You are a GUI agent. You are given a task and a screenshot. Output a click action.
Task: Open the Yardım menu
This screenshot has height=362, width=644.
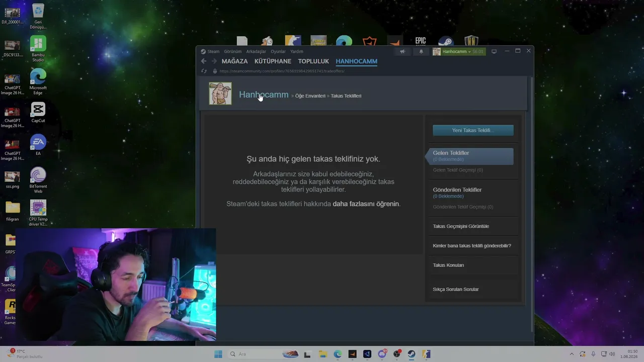297,51
